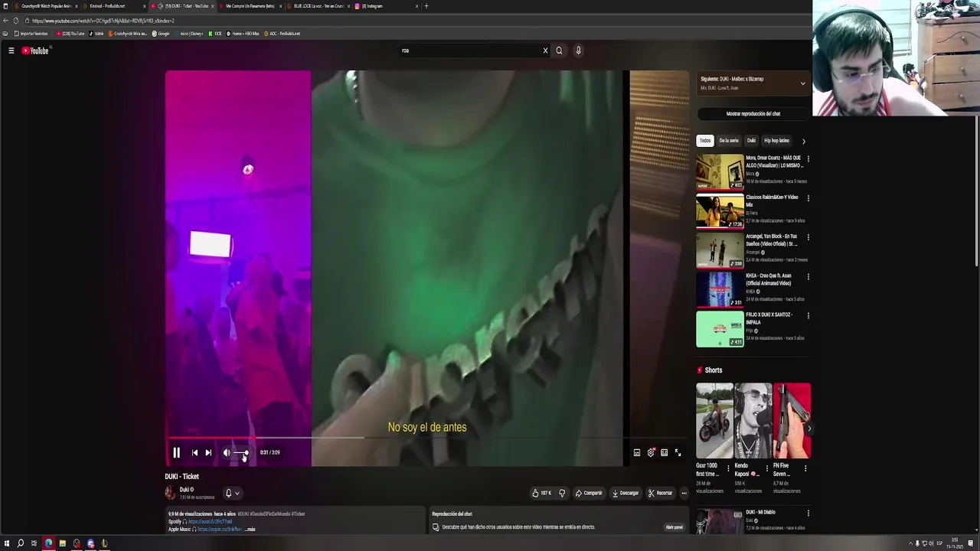The width and height of the screenshot is (980, 551).
Task: Switch to the Instagram browser tab
Action: pos(387,6)
